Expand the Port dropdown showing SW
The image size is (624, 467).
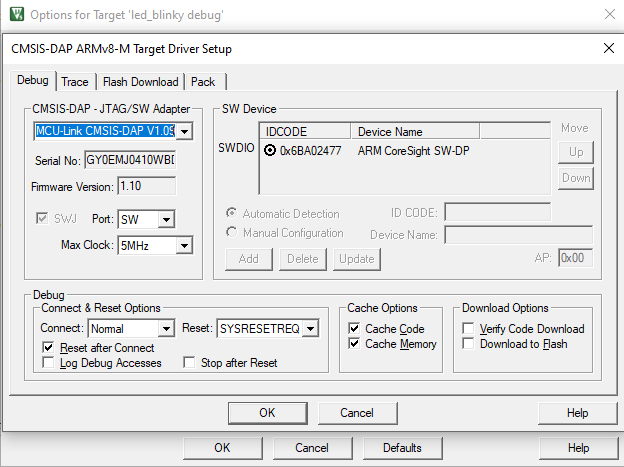pyautogui.click(x=166, y=219)
